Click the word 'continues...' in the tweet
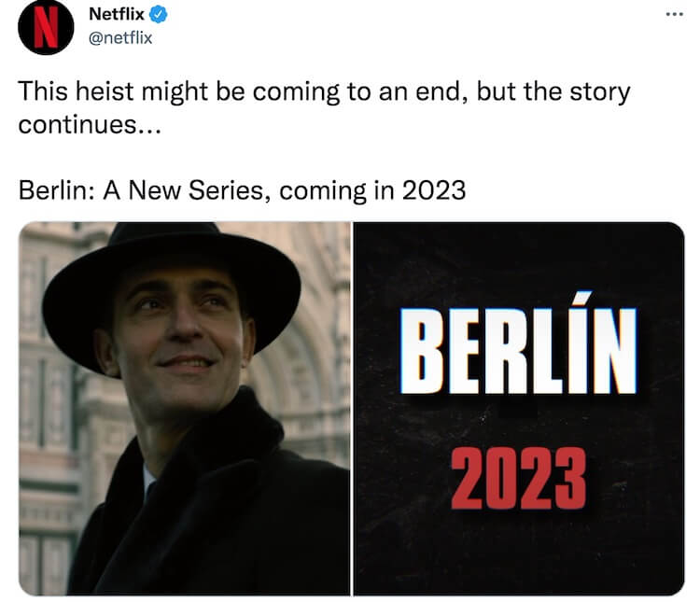Screen dimensions: 700x602 [90, 124]
